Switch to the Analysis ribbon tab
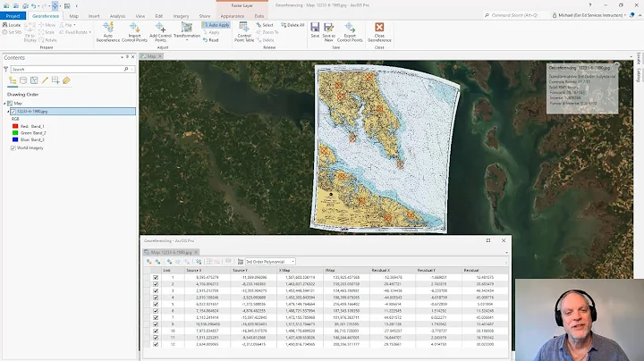Image resolution: width=644 pixels, height=361 pixels. [117, 16]
